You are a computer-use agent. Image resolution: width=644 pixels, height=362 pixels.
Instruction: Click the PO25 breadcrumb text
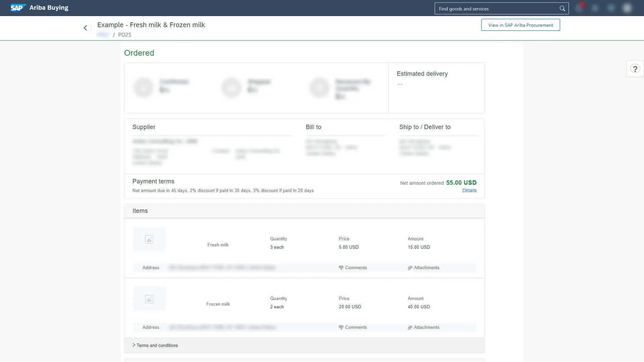tap(124, 35)
